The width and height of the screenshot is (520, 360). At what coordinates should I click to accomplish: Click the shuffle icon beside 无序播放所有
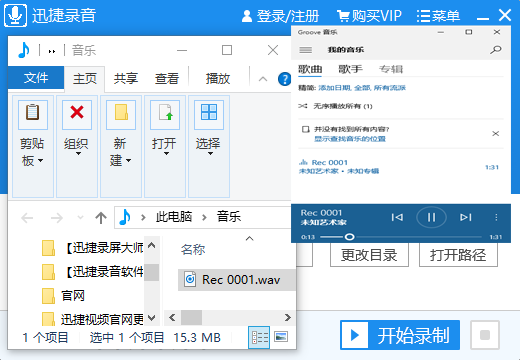tap(303, 106)
